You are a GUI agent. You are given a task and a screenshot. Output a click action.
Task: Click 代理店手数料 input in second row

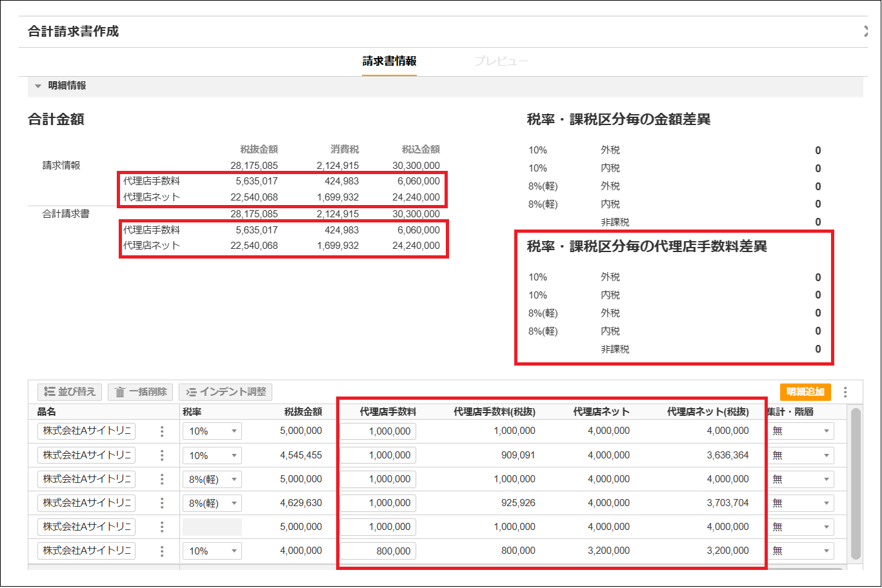click(x=378, y=455)
